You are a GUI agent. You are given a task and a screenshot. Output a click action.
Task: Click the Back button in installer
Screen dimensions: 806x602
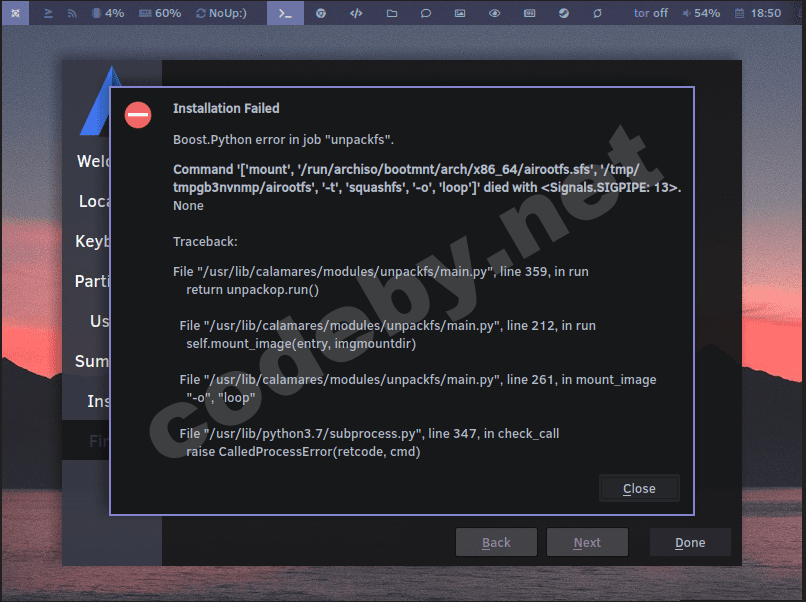point(496,542)
